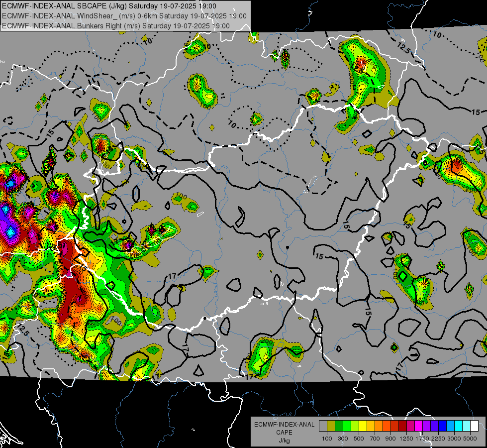Screen dimensions: 487x448
Task: Select the pure yellow legend swatch
Action: 363,426
